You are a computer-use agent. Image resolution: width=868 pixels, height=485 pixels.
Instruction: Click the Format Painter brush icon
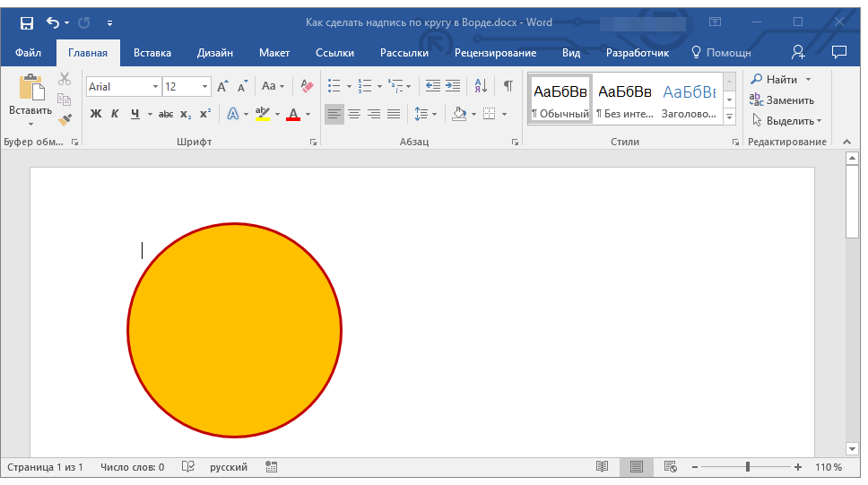click(65, 118)
